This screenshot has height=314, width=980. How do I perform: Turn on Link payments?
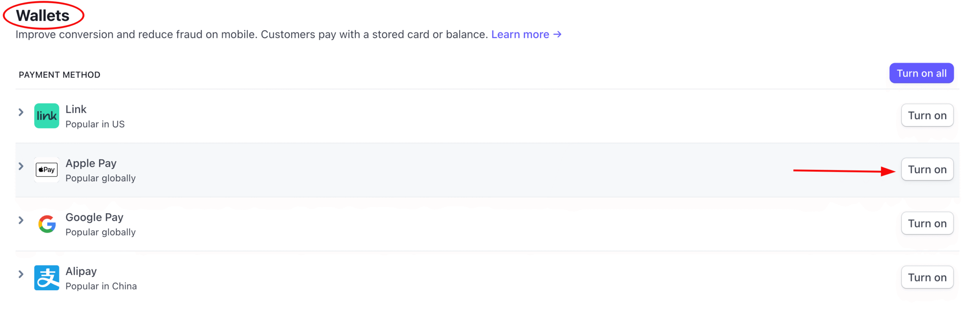pyautogui.click(x=927, y=115)
